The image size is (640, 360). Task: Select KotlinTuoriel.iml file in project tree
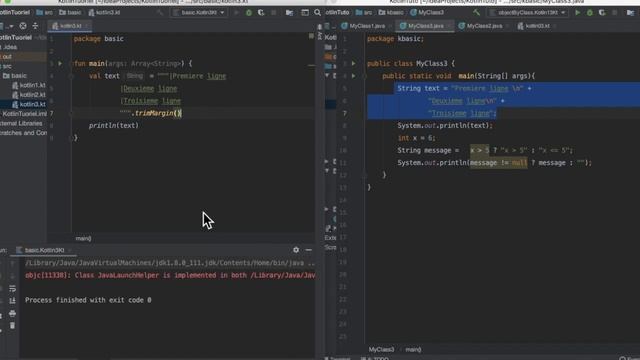click(x=24, y=113)
